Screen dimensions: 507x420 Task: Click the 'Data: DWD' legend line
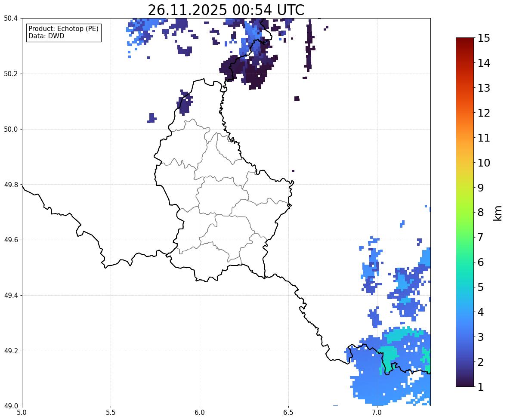pos(46,36)
